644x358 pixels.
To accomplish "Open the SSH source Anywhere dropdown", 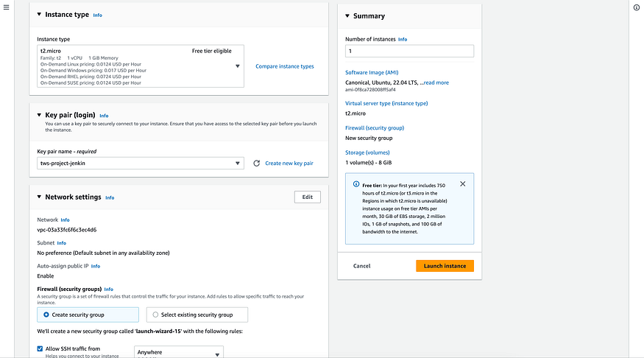I will coord(178,352).
